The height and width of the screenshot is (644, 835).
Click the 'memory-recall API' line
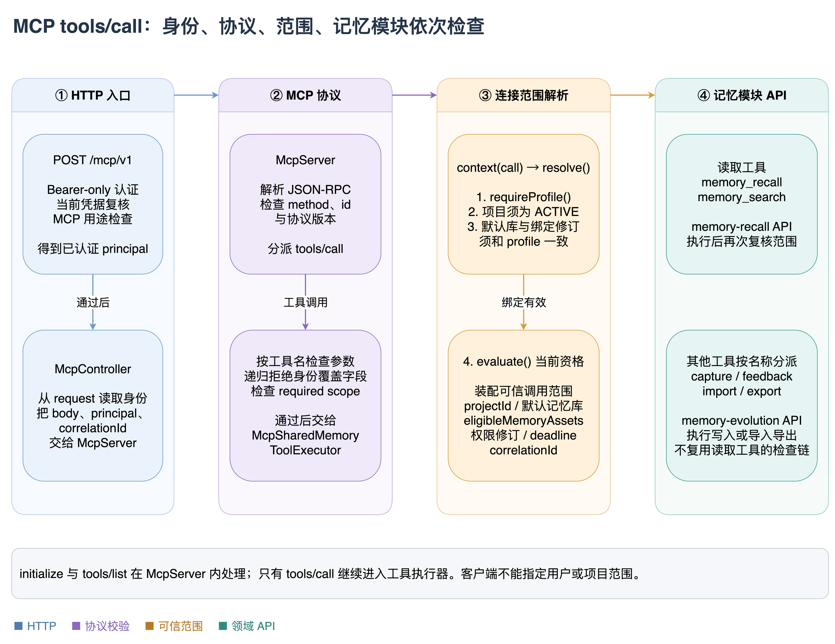click(x=741, y=227)
